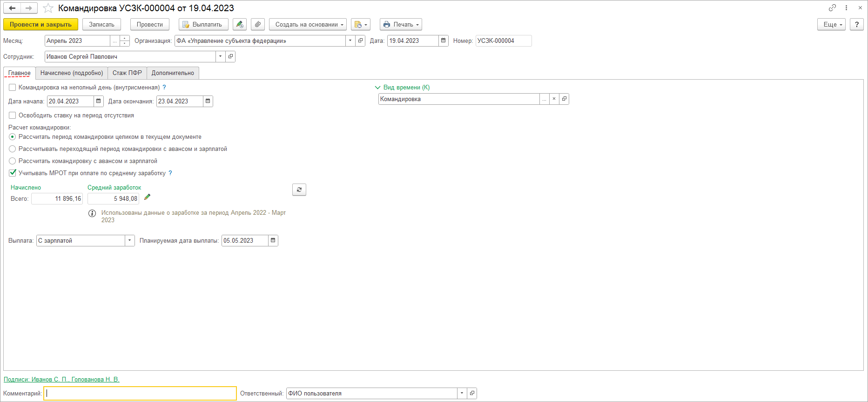Click the Всего amount field 11 896,16
This screenshot has height=402, width=868.
click(x=57, y=198)
